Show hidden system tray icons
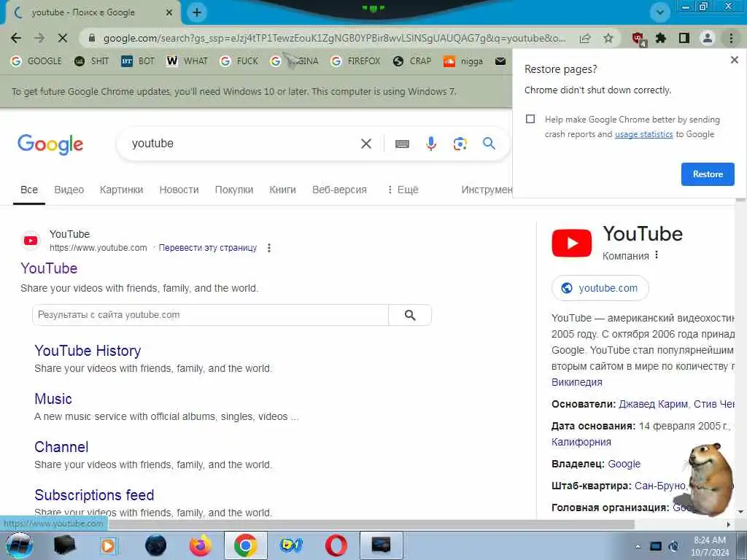The image size is (747, 560). click(x=638, y=547)
